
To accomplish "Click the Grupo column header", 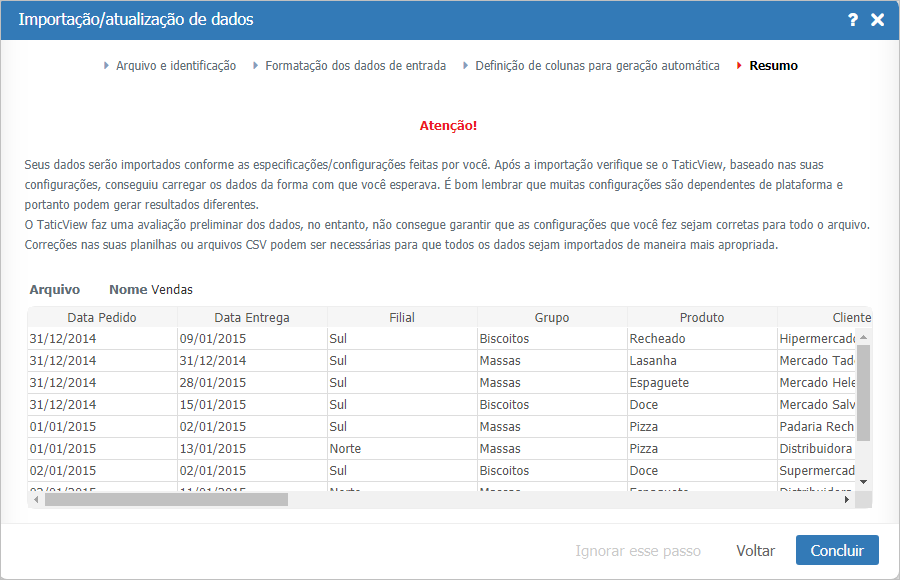I will (x=552, y=318).
